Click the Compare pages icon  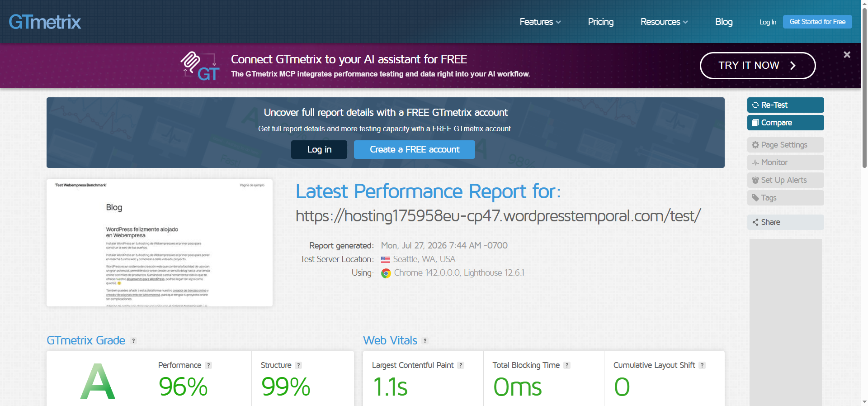point(755,123)
